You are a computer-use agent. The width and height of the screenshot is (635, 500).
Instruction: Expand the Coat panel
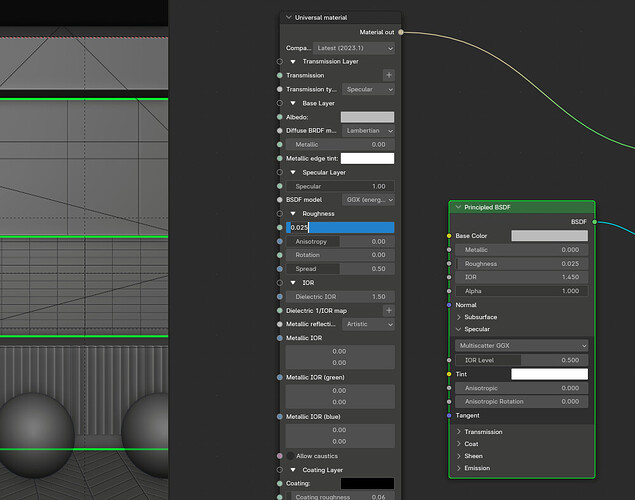coord(458,444)
